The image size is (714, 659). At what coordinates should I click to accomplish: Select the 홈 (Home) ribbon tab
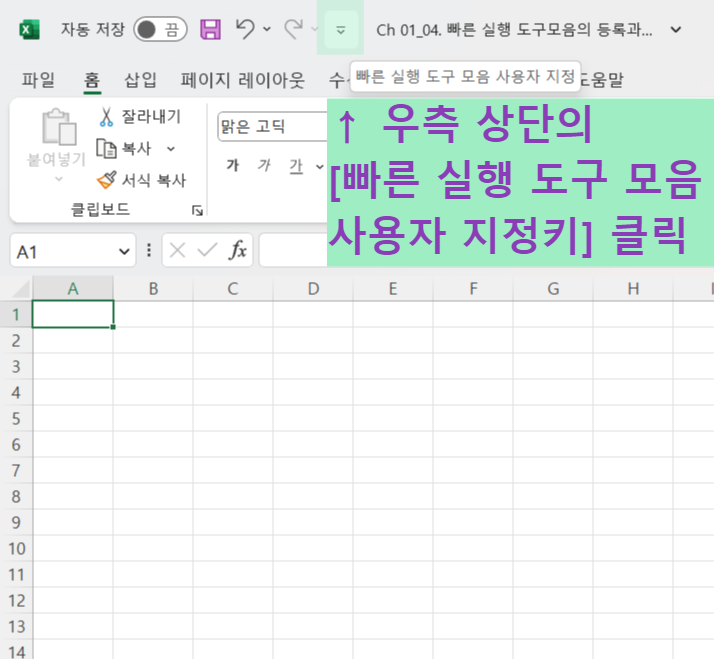(92, 80)
